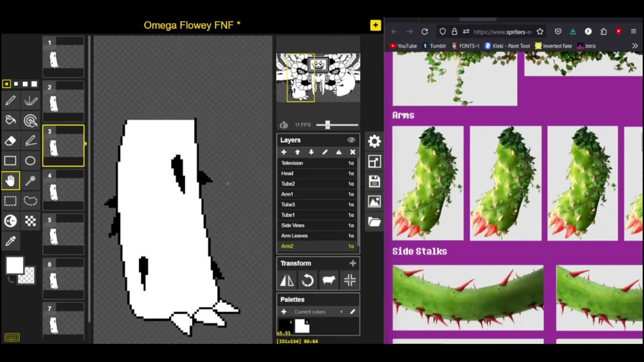
Task: Open the keyboard shortcuts cheatsheet icon
Action: pyautogui.click(x=12, y=337)
